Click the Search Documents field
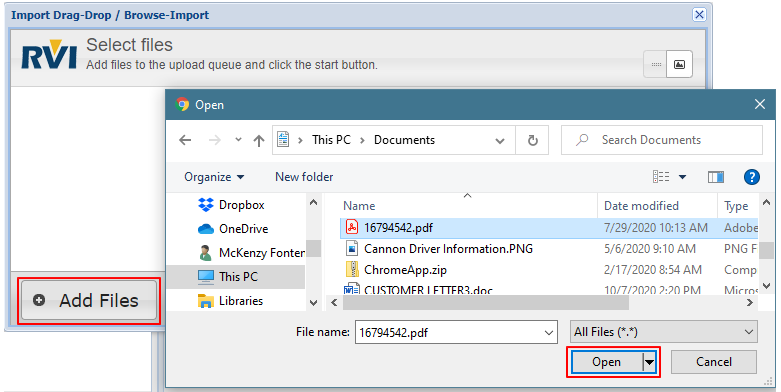This screenshot has height=392, width=781. tap(662, 140)
